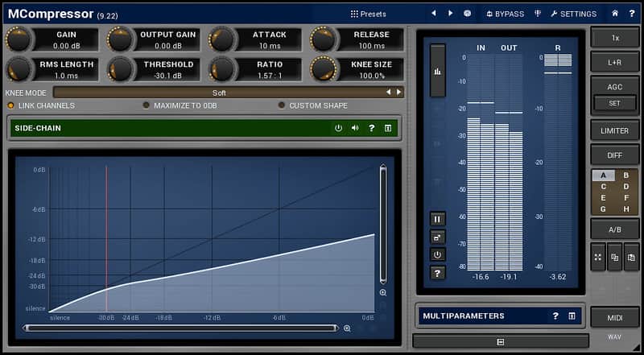
Task: Enable CUSTOM SHAPE option
Action: (x=313, y=105)
